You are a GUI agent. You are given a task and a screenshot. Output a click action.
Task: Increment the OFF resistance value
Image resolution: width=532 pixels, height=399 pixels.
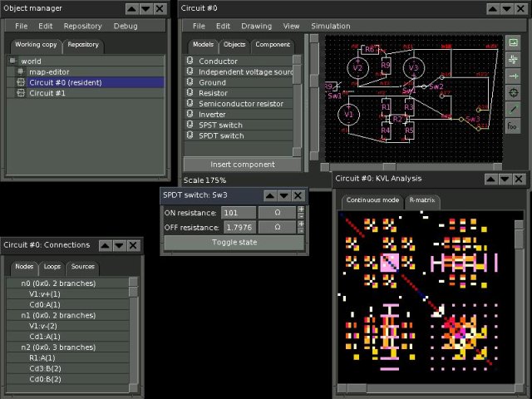[x=301, y=224]
